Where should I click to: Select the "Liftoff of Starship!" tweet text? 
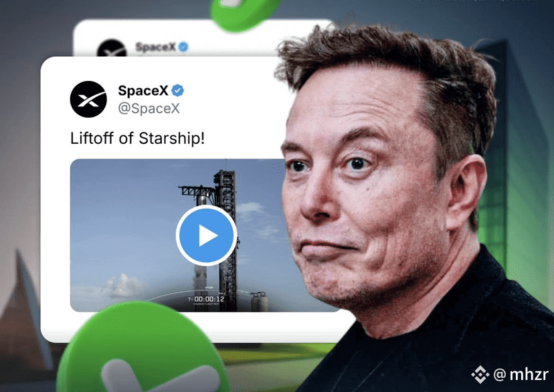[137, 138]
